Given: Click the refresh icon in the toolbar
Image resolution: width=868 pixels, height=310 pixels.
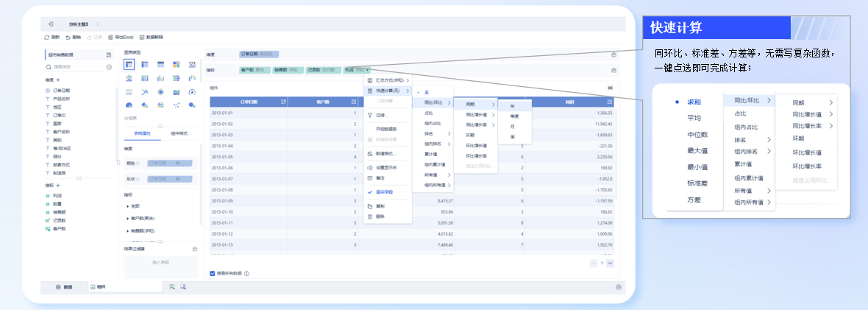Looking at the screenshot, I should 47,37.
